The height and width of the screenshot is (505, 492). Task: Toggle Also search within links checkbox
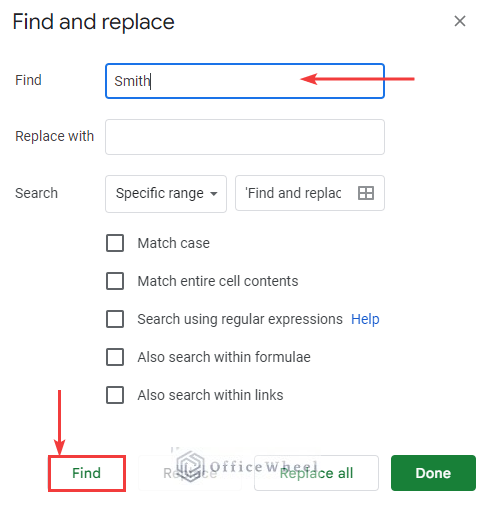[x=115, y=395]
